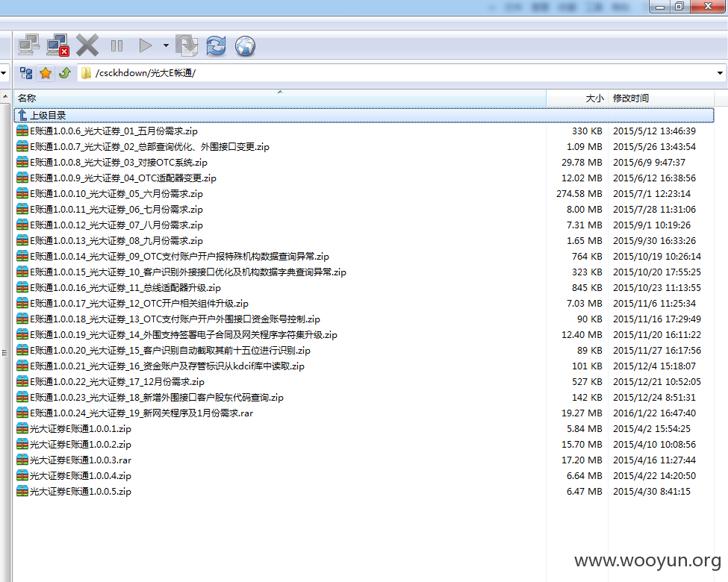The image size is (728, 582).
Task: Click archive icon of E账通1.0.0.6 file
Action: pyautogui.click(x=22, y=131)
